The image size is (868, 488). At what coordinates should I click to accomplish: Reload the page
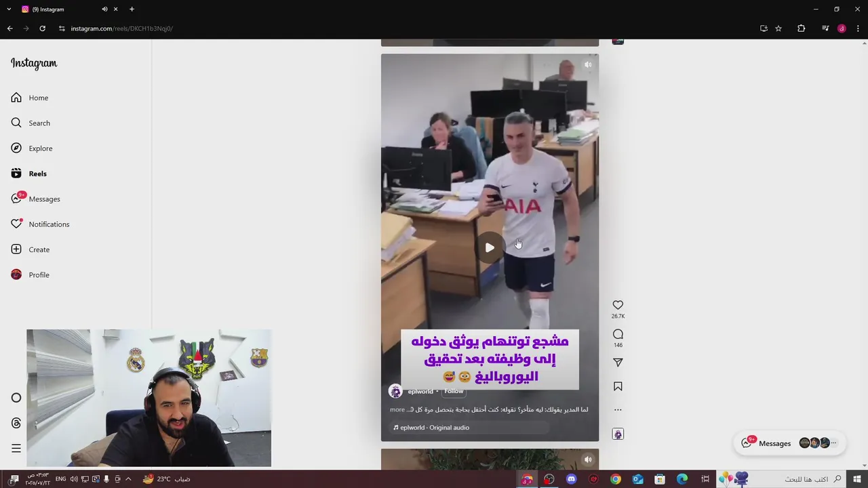[42, 28]
